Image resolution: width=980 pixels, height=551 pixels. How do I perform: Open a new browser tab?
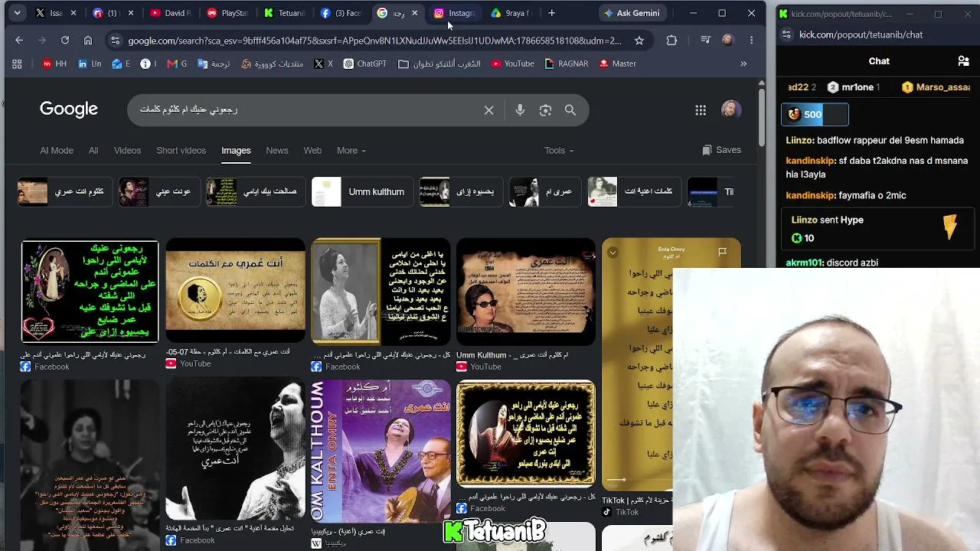point(551,13)
